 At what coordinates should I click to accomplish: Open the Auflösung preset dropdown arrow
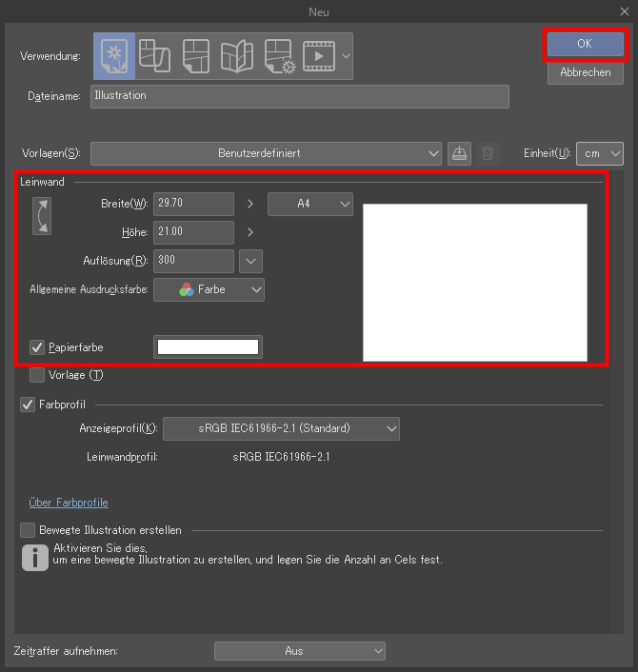(250, 261)
